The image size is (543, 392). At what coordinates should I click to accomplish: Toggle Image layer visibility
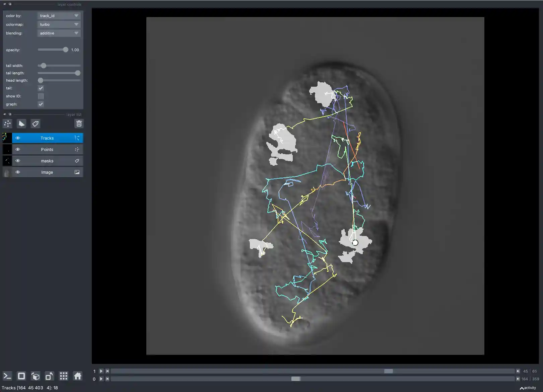point(18,172)
